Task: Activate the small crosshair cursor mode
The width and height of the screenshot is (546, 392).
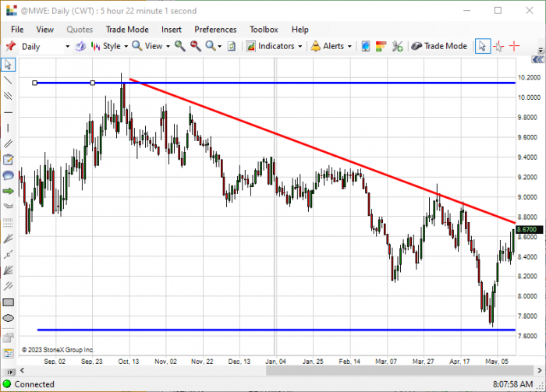Action: (x=498, y=46)
